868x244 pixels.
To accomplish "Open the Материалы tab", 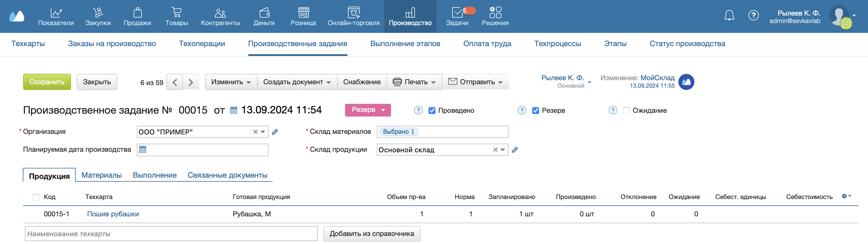I will point(101,175).
